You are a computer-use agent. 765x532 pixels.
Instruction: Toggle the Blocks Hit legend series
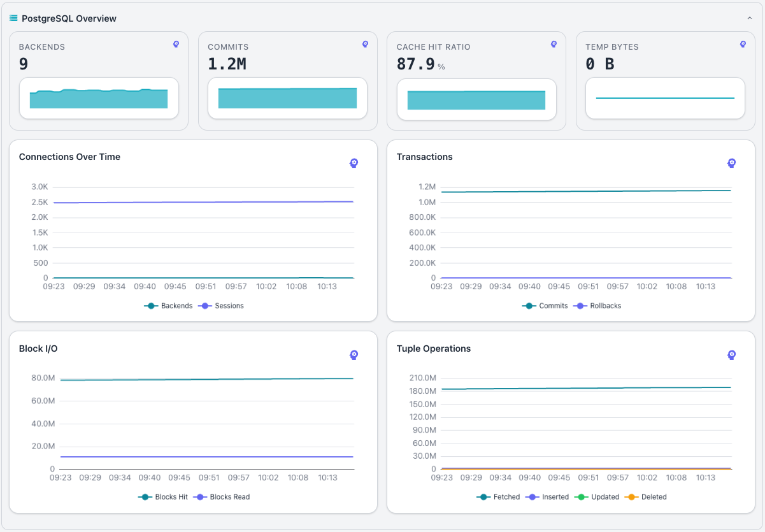pyautogui.click(x=163, y=497)
